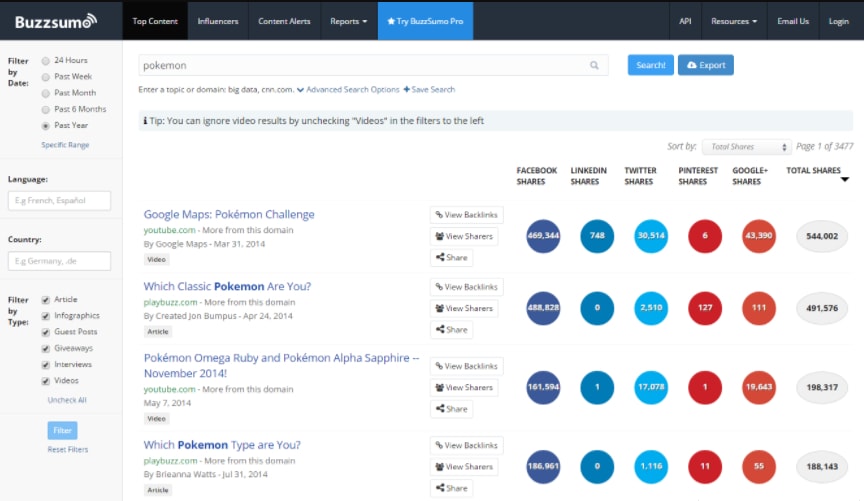Click the total shares sort arrow
Viewport: 864px width, 501px height.
click(844, 180)
